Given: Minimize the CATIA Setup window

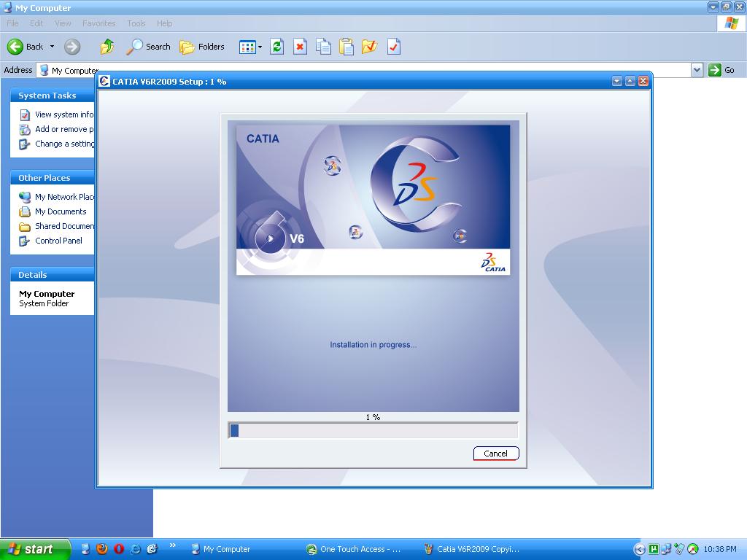Looking at the screenshot, I should point(617,81).
